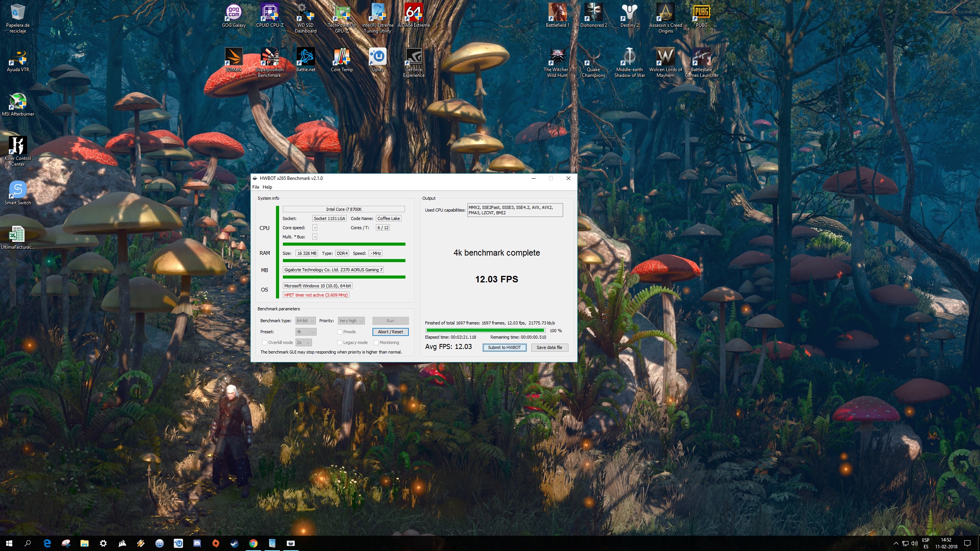Screen dimensions: 980x551
Task: Click Submit to HWBOT button
Action: click(x=504, y=347)
